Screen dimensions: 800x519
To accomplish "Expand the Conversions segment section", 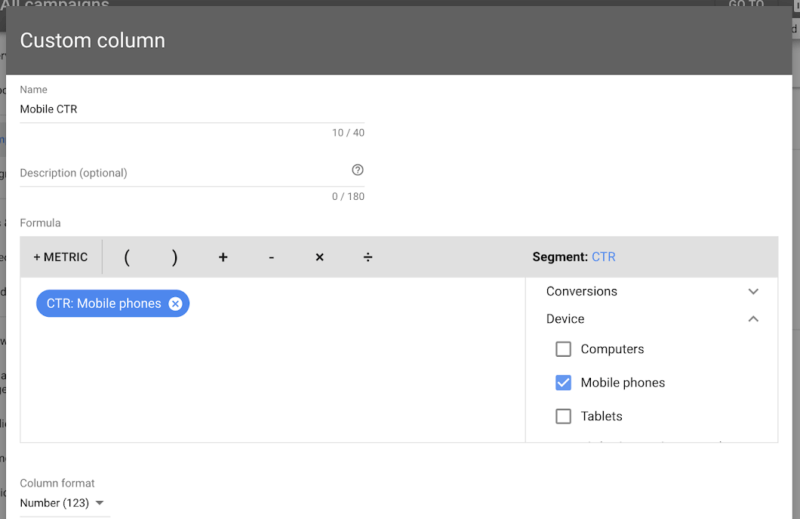I will point(652,291).
